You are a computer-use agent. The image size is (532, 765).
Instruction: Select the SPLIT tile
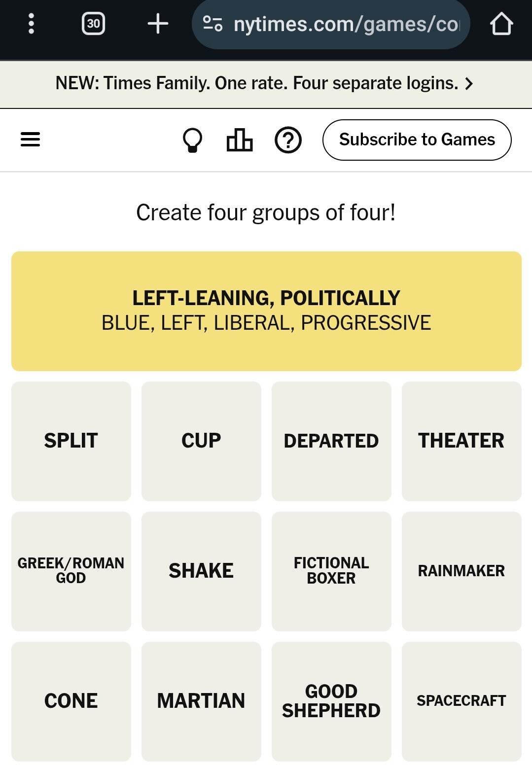tap(71, 441)
